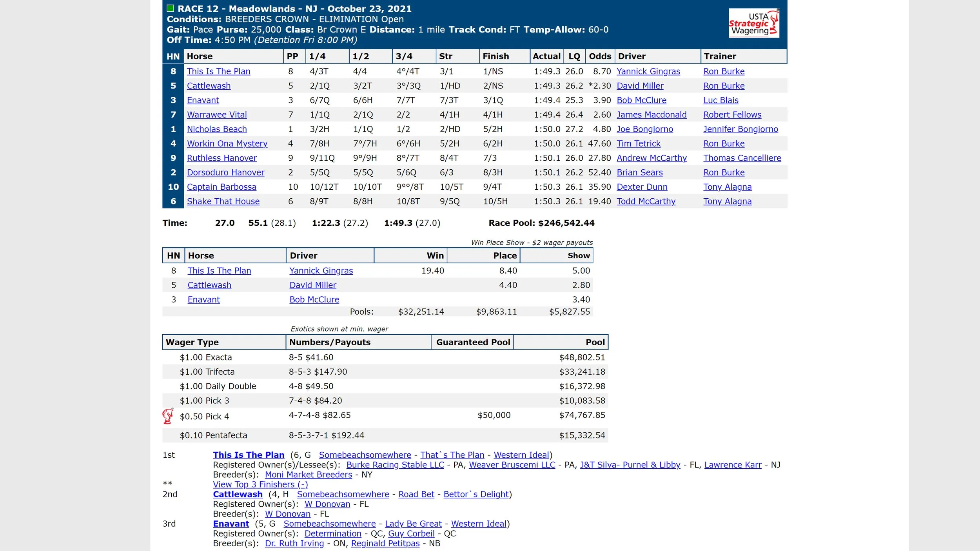Open Burke Racing Stable LLC owner link

point(395,465)
